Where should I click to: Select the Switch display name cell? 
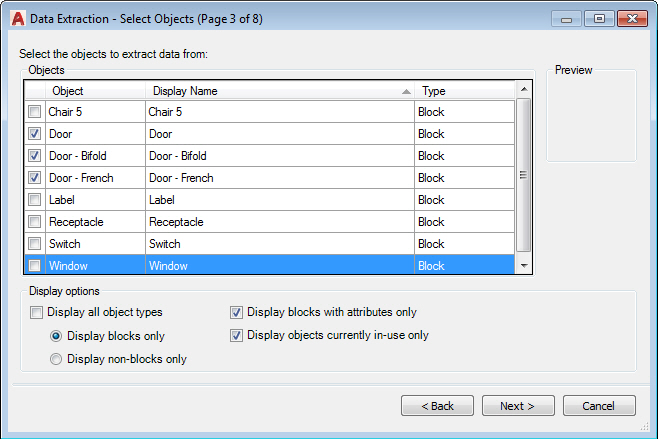click(x=280, y=244)
